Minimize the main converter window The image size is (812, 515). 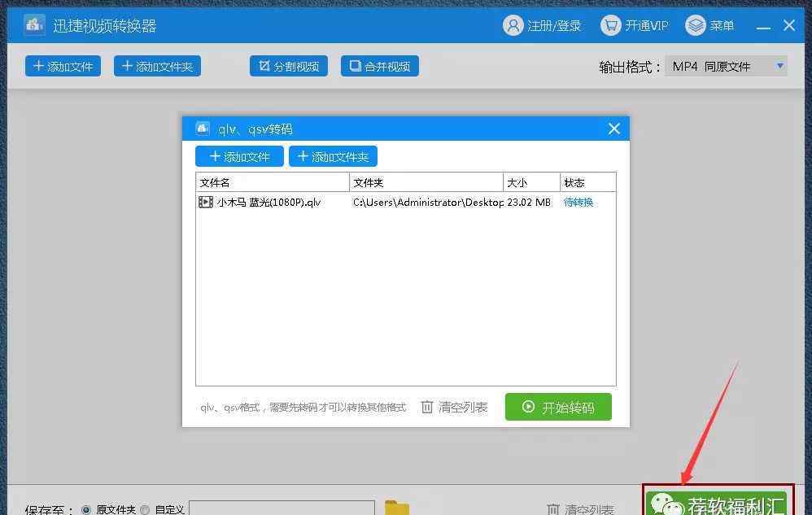click(x=763, y=26)
